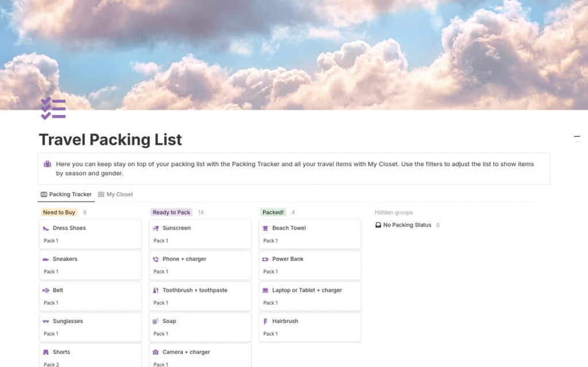This screenshot has height=367, width=588.
Task: Open the Hairbrush card
Action: pos(310,327)
